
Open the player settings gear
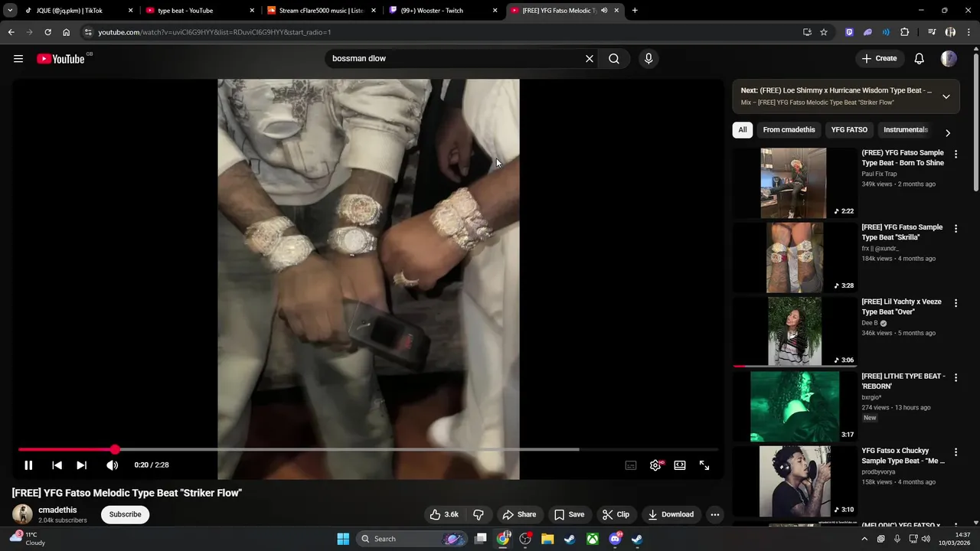pyautogui.click(x=656, y=465)
